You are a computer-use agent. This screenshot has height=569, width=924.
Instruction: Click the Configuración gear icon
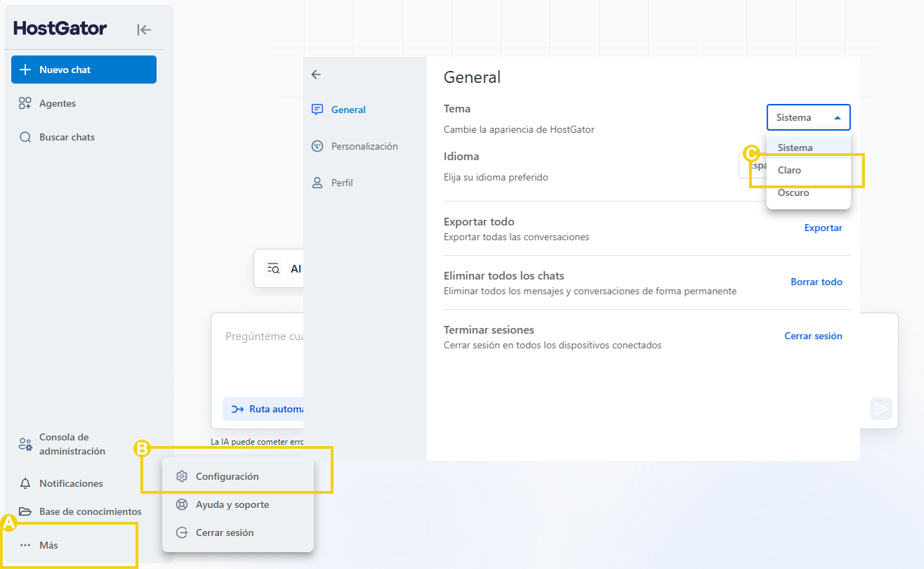(182, 476)
